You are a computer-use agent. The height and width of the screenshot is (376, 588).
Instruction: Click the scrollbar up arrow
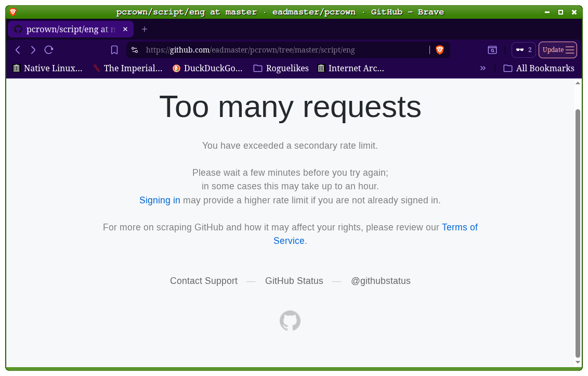click(578, 83)
